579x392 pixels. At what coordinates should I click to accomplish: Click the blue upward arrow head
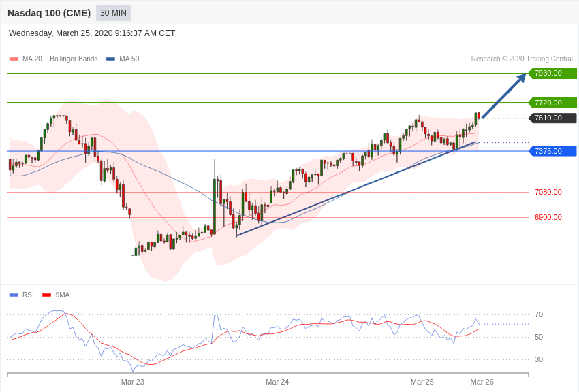click(522, 77)
